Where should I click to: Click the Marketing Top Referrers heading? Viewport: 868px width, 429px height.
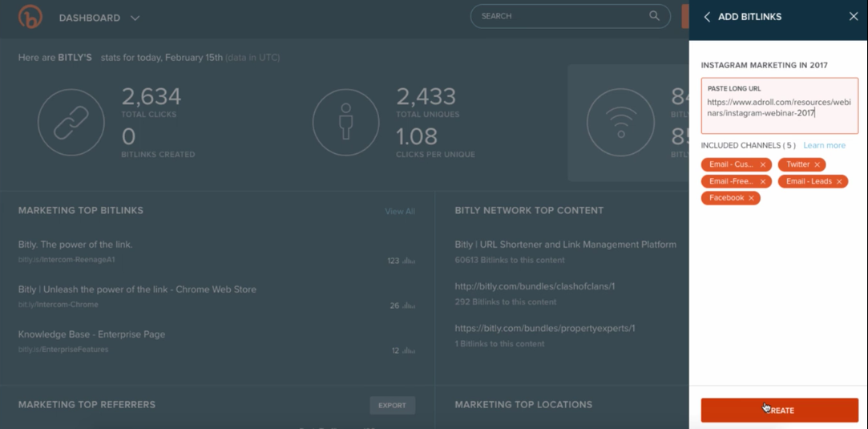click(87, 405)
